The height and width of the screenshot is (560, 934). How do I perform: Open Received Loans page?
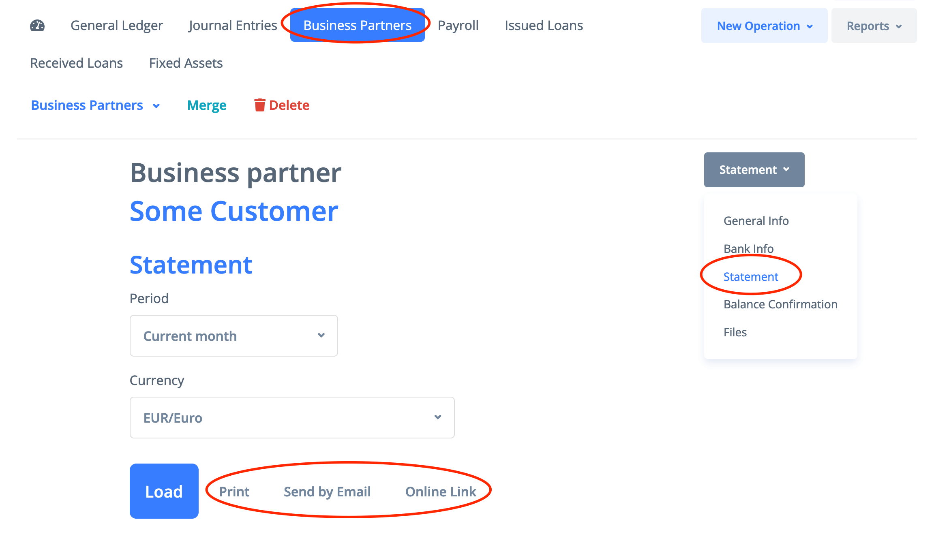[x=76, y=63]
